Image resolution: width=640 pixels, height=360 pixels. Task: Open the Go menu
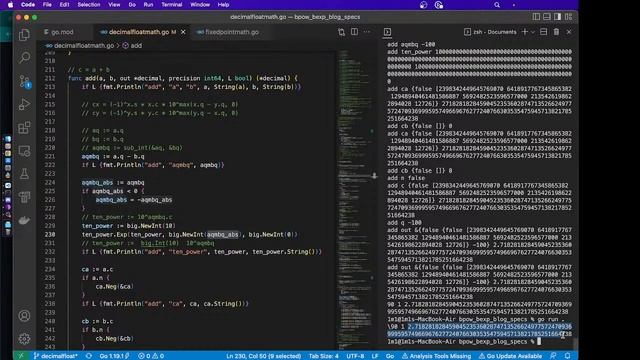pyautogui.click(x=132, y=4)
